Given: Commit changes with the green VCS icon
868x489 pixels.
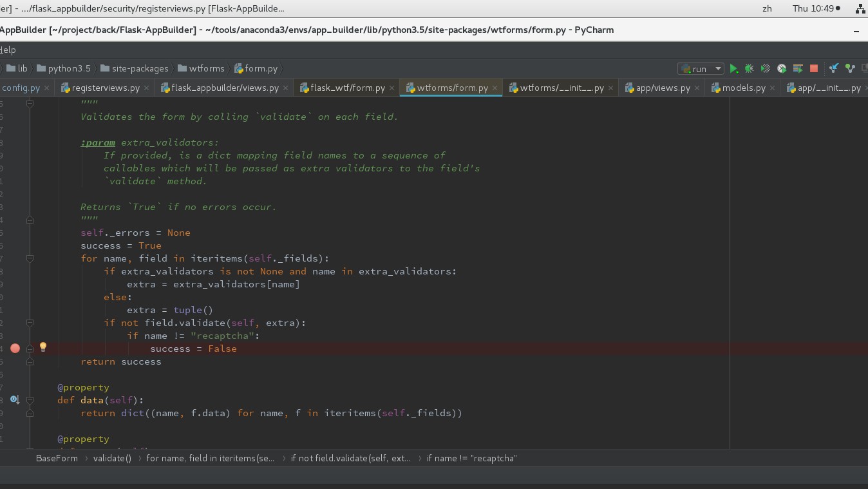Looking at the screenshot, I should pos(850,68).
